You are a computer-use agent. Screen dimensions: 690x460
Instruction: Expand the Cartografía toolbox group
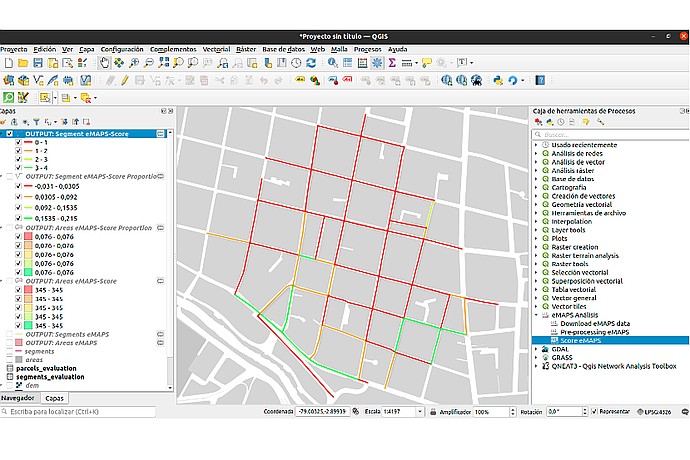[x=536, y=188]
